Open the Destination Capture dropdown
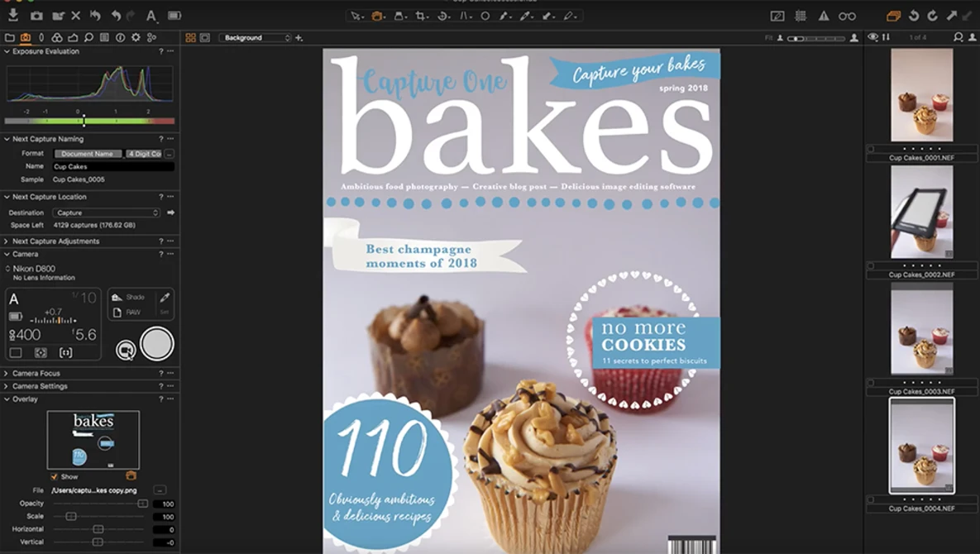 106,213
